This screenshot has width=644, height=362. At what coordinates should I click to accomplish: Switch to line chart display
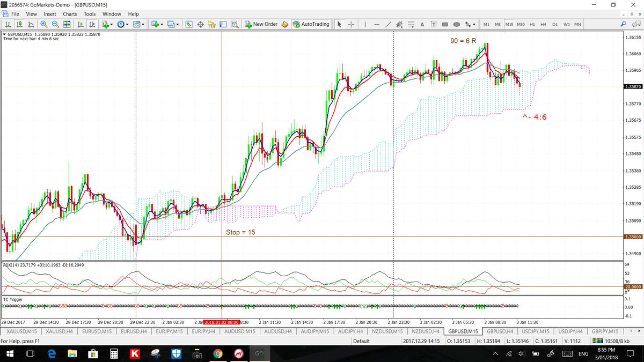[x=31, y=24]
